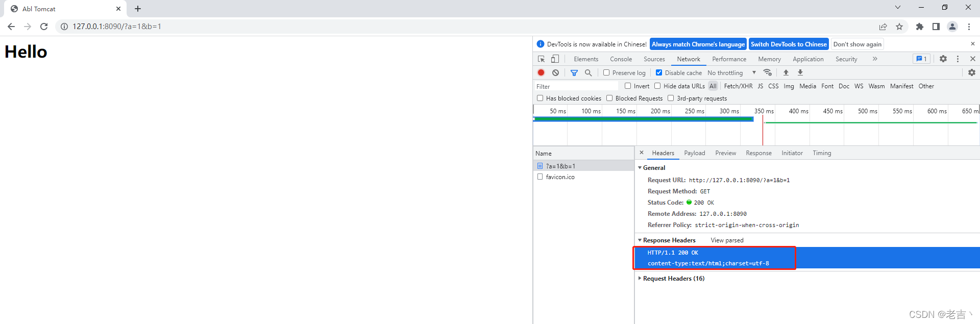Image resolution: width=980 pixels, height=324 pixels.
Task: Activate the inspect element picker
Action: pos(542,59)
